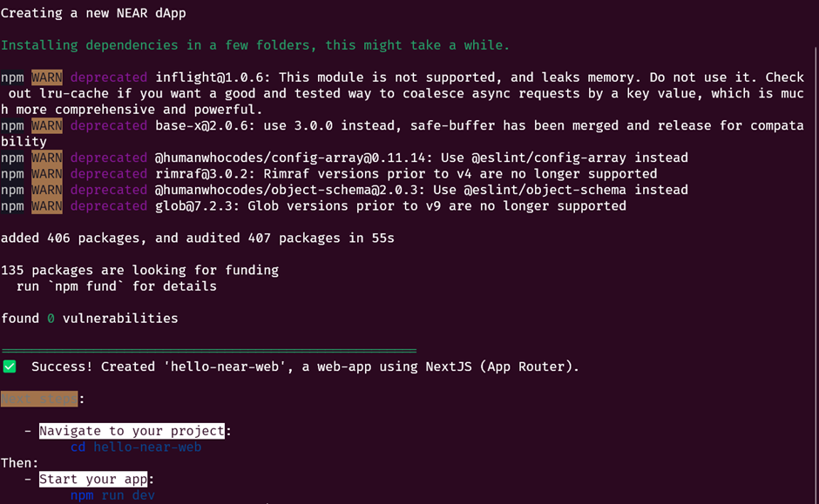This screenshot has width=819, height=504.
Task: Click the green 0 in vulnerabilities line
Action: (51, 318)
